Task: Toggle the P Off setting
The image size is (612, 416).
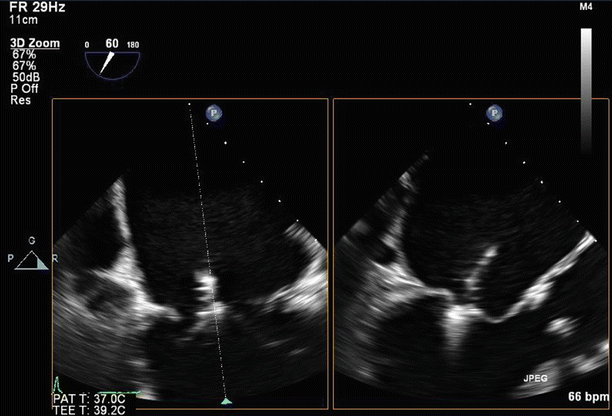Action: click(25, 88)
